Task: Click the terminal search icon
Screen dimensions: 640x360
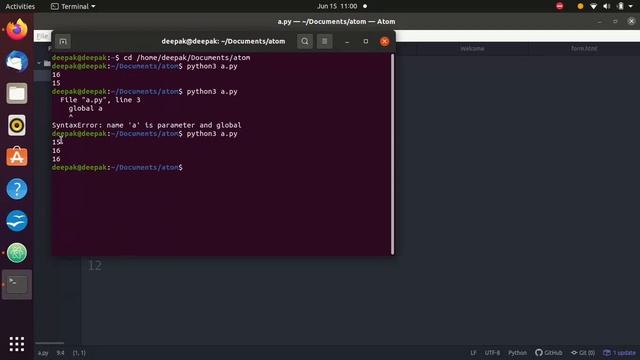Action: [304, 41]
